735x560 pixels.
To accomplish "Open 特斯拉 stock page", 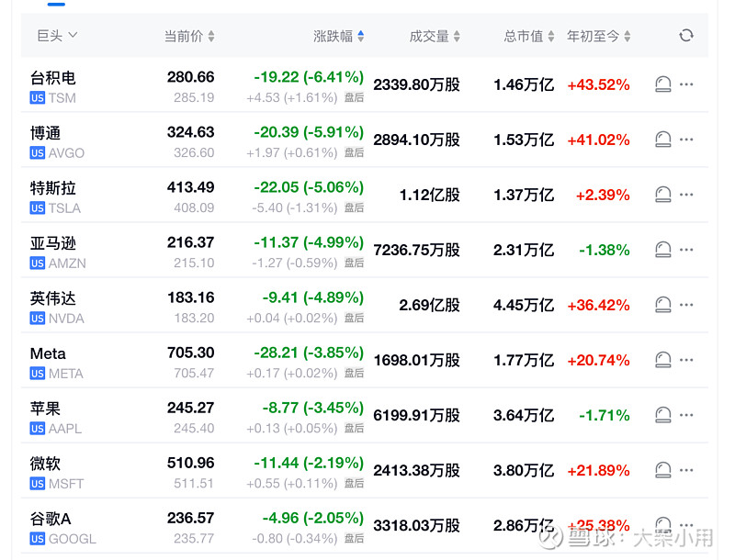I will pos(53,188).
